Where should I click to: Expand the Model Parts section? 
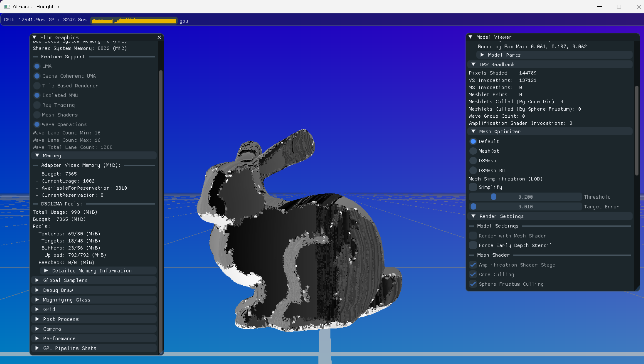click(x=504, y=55)
